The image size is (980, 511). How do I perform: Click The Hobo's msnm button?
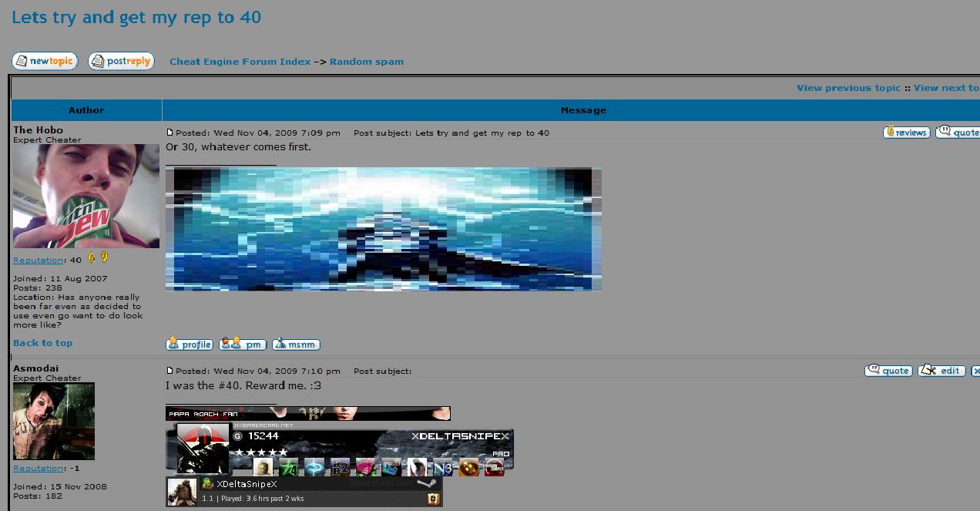pos(296,344)
